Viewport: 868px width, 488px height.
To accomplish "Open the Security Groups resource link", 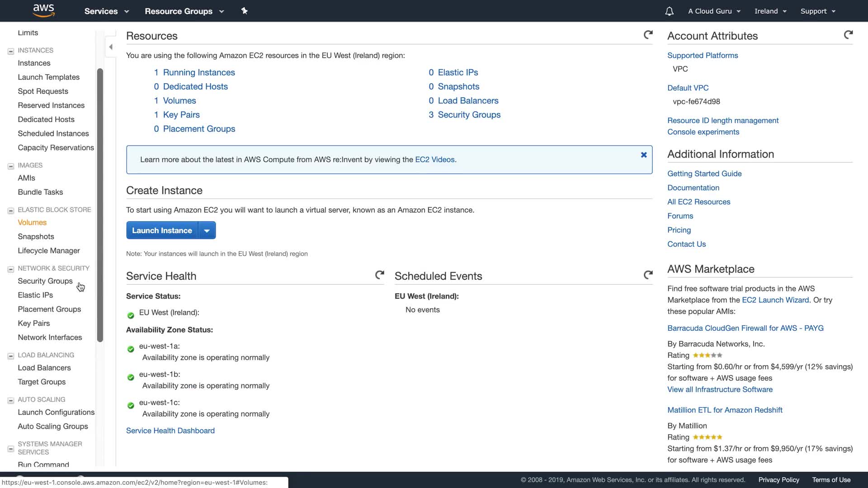I will [x=469, y=115].
